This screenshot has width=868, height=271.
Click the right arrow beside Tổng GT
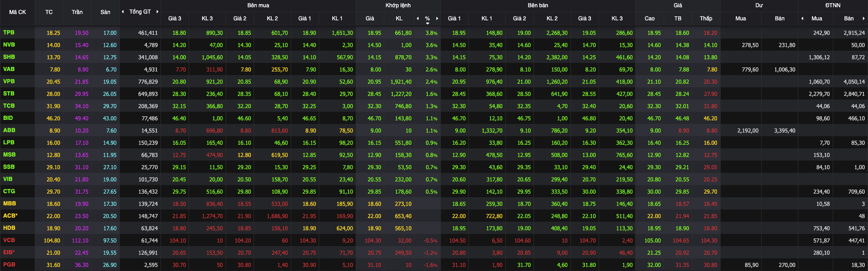point(157,12)
